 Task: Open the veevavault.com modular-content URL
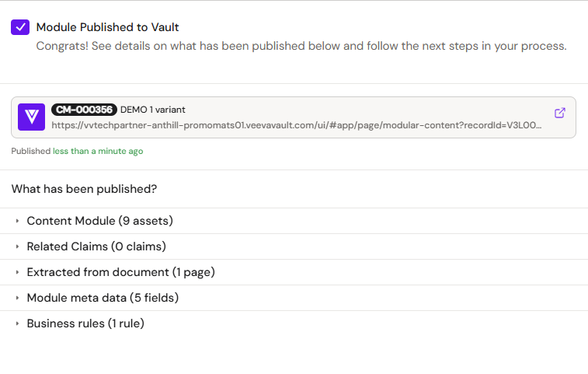pyautogui.click(x=297, y=125)
